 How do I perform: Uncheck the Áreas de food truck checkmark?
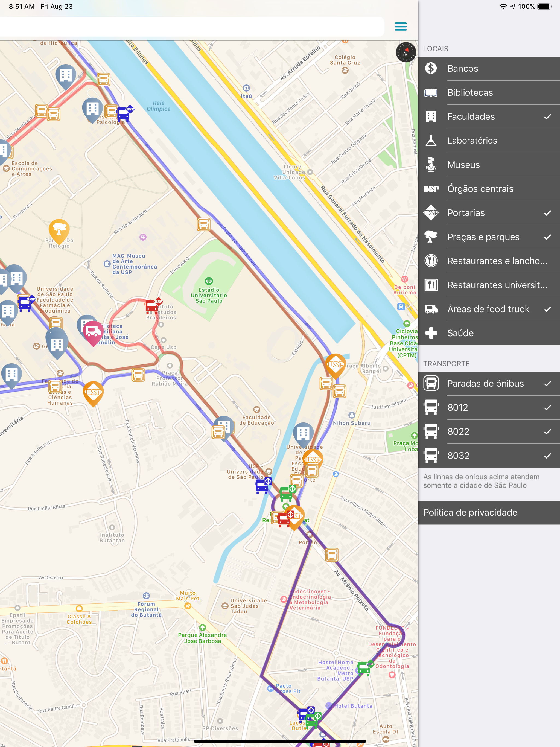(x=547, y=309)
